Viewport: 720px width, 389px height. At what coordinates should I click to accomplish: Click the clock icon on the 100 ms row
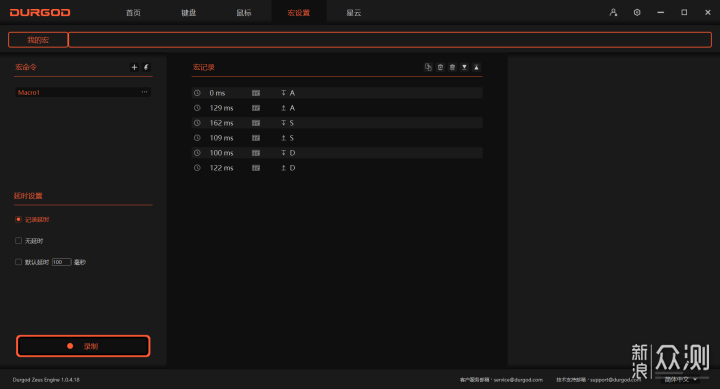pos(197,152)
